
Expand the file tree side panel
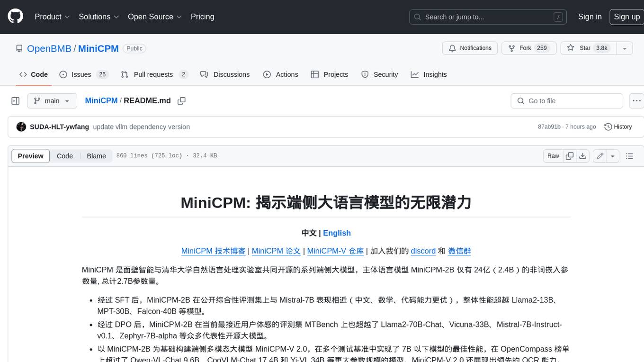click(15, 101)
